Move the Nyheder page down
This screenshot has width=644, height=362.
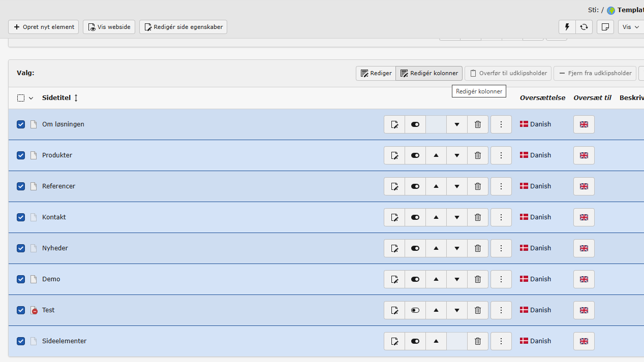click(457, 248)
